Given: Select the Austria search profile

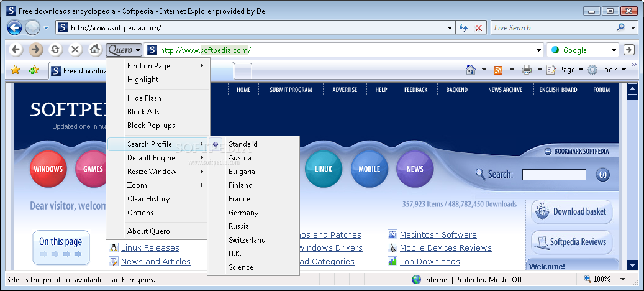Looking at the screenshot, I should point(253,158).
